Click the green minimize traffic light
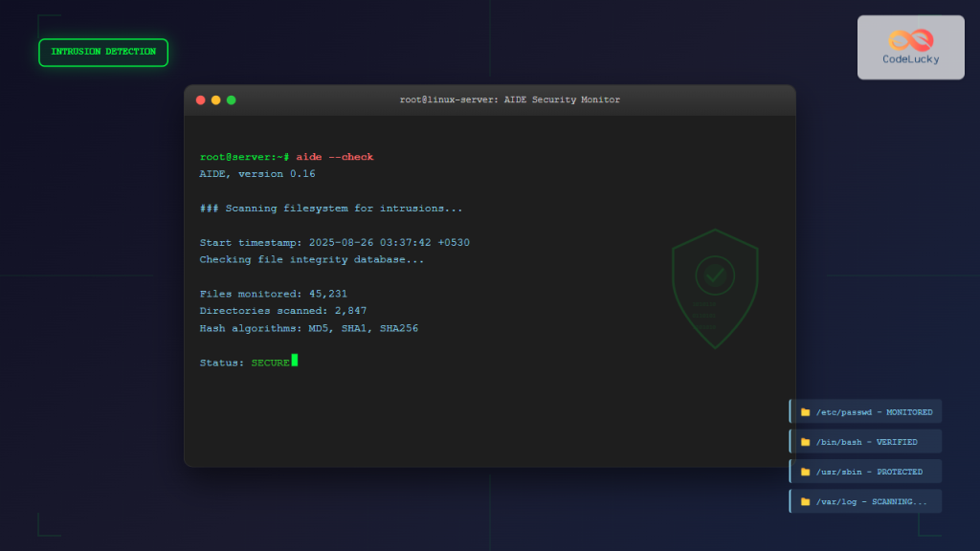Screen dimensions: 980x551 point(231,99)
